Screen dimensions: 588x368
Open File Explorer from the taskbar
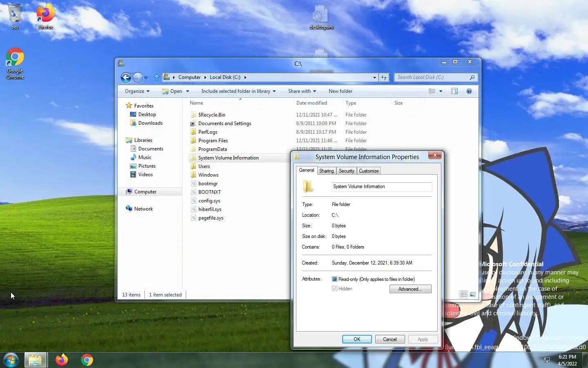[x=36, y=360]
